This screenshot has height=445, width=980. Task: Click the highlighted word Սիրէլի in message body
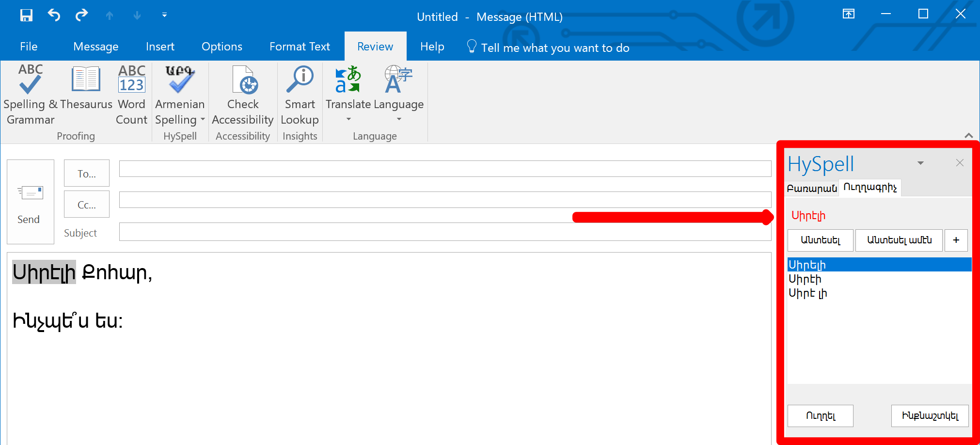pos(44,272)
